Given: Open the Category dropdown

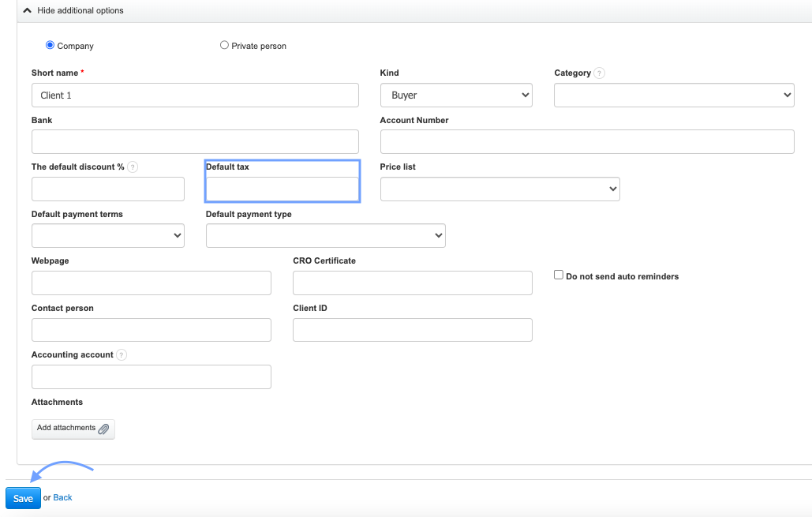Looking at the screenshot, I should tap(674, 96).
